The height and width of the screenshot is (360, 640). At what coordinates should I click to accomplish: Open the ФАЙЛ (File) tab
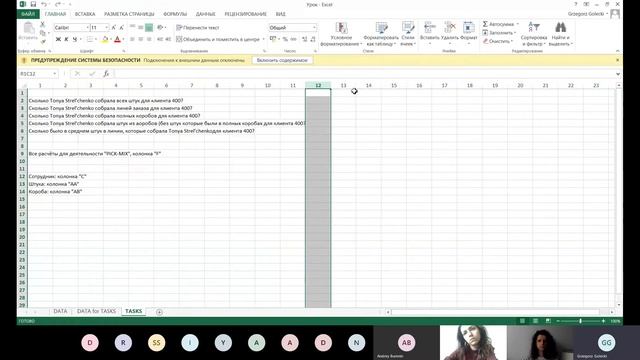pyautogui.click(x=28, y=14)
